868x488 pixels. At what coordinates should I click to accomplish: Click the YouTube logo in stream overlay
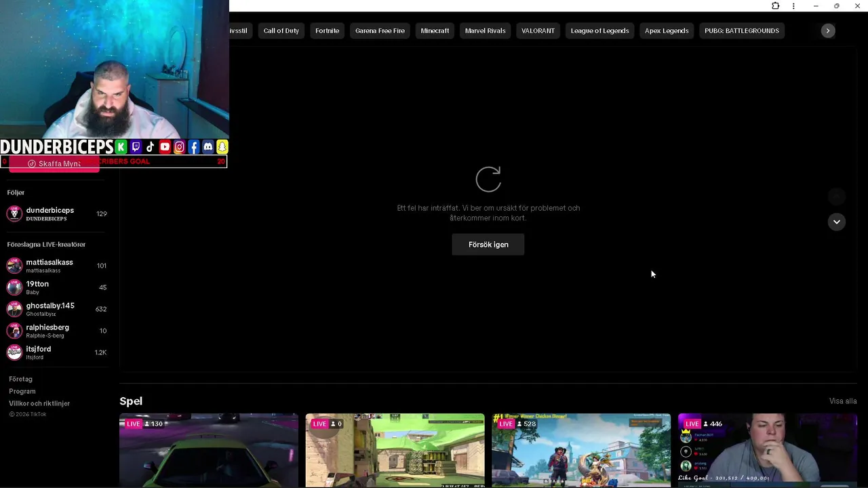pos(165,147)
